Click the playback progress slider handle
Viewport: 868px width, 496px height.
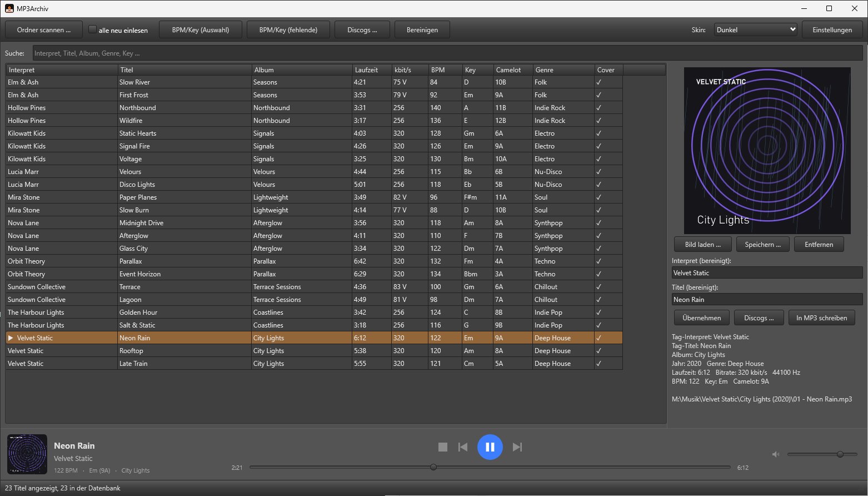[x=433, y=467]
